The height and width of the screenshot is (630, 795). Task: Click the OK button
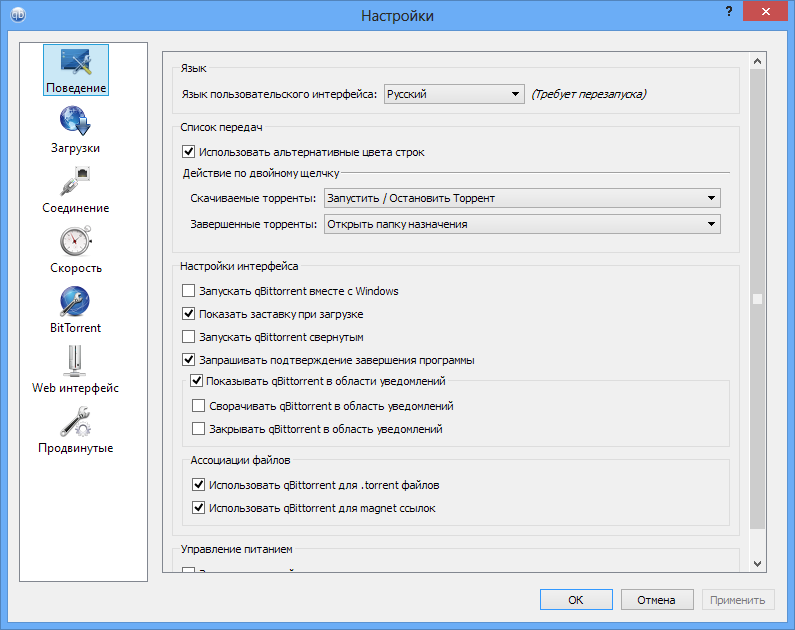[576, 600]
